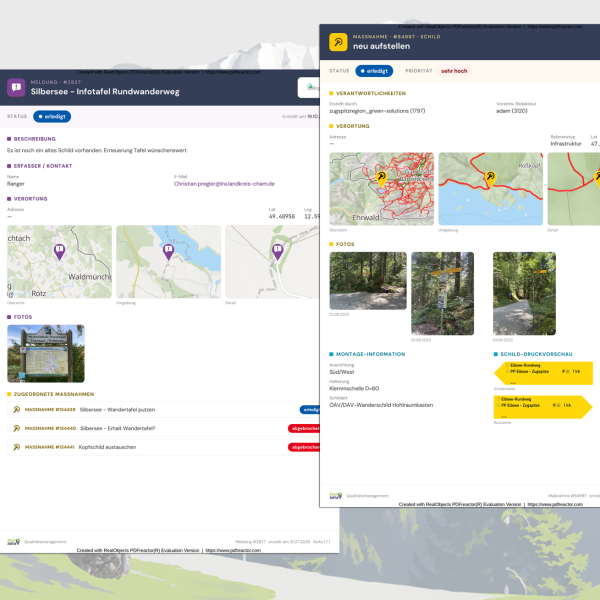
Task: Click the Meldung Umgebung map with lake
Action: (x=168, y=262)
